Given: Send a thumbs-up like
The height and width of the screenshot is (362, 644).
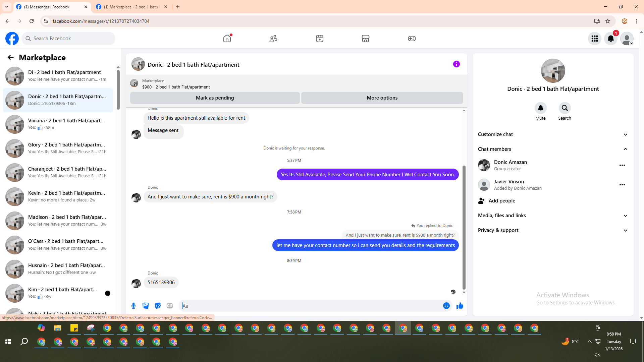Looking at the screenshot, I should (460, 306).
